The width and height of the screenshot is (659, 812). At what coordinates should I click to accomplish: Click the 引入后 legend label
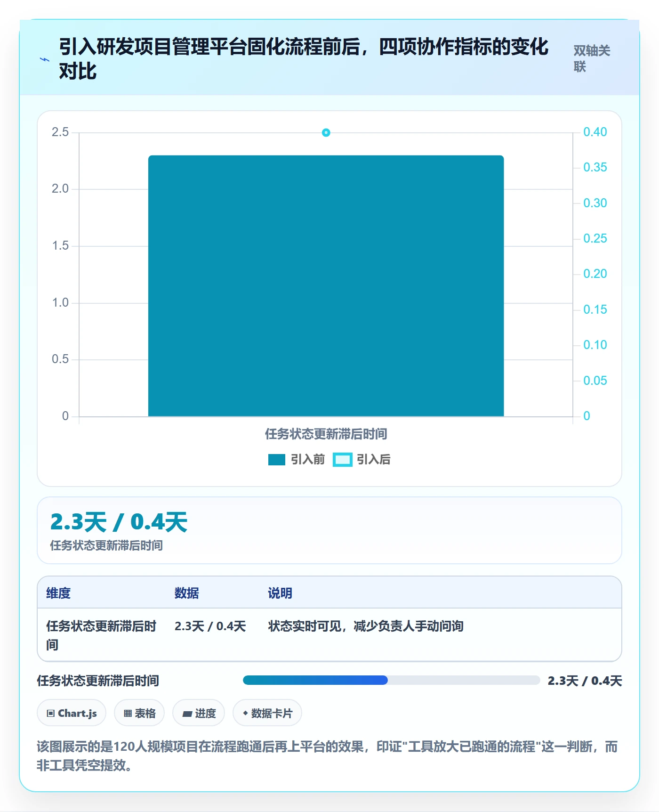click(x=374, y=460)
